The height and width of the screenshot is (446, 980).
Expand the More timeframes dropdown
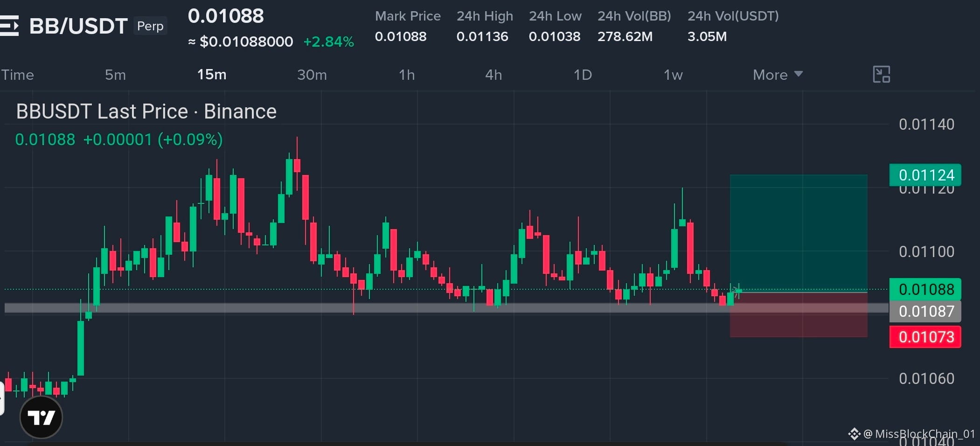[778, 75]
